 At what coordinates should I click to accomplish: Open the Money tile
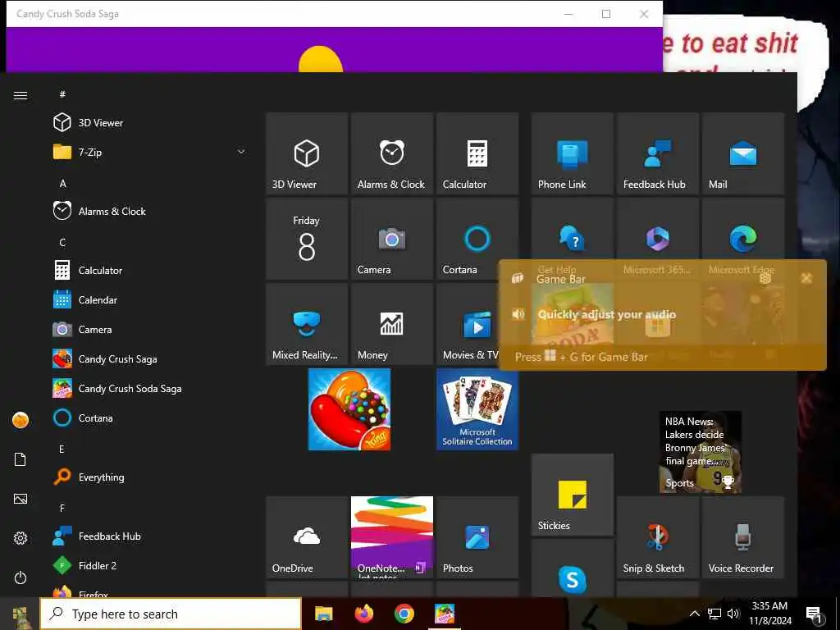[391, 324]
